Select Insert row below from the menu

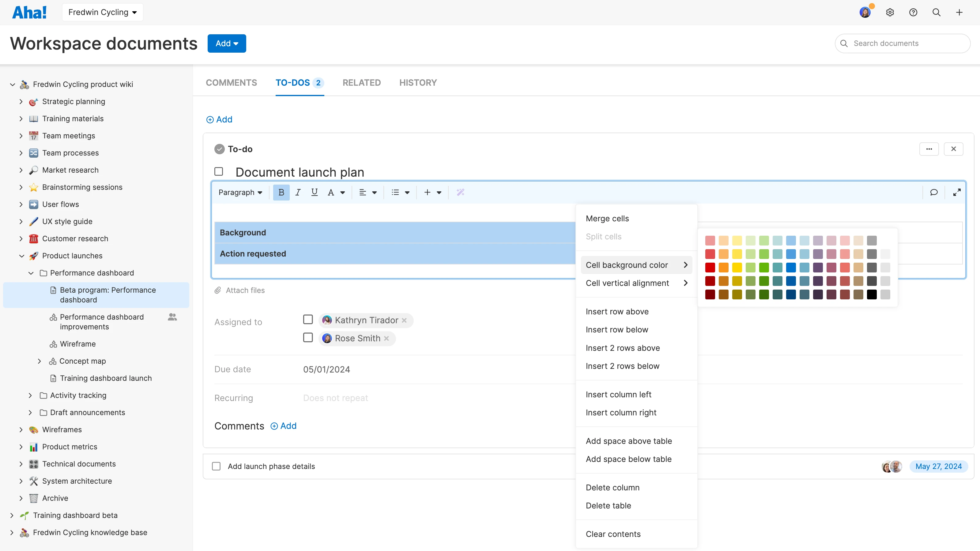(617, 330)
